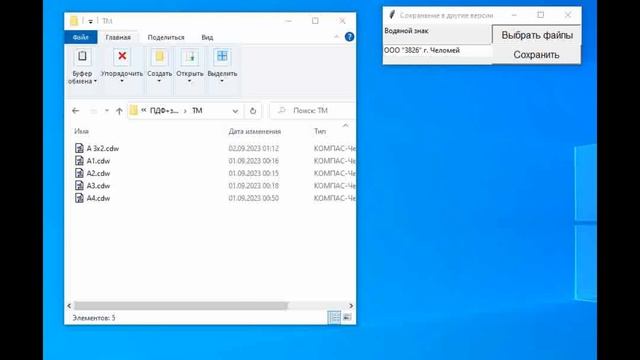Go up one folder level
Image resolution: width=640 pixels, height=360 pixels.
coord(119,111)
